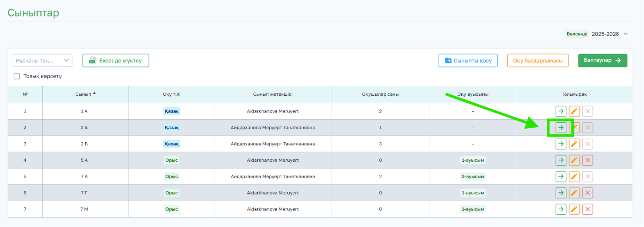Click Сыныпты қосу button

pos(468,61)
